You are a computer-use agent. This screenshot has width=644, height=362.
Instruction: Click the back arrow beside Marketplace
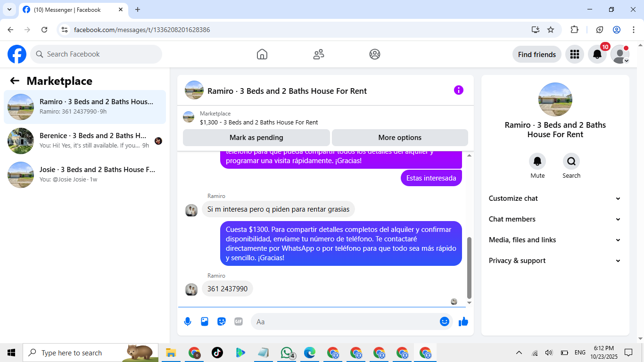click(x=15, y=81)
